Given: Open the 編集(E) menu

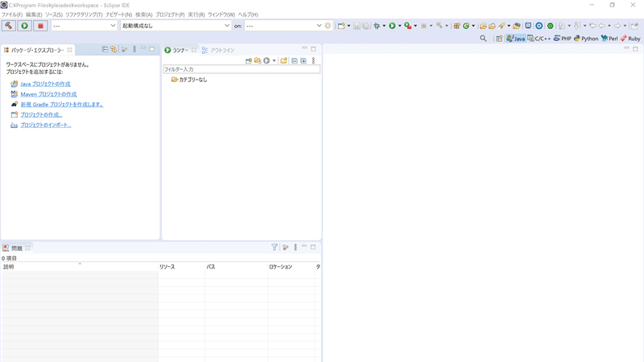Looking at the screenshot, I should [34, 14].
